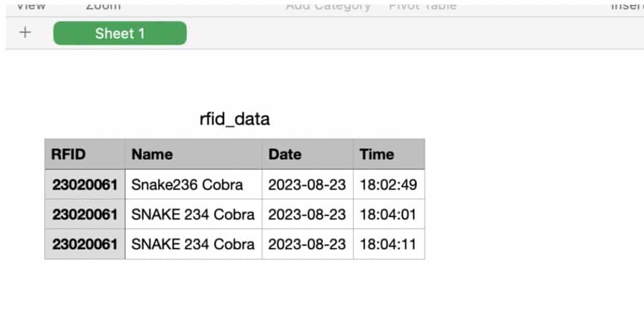This screenshot has height=336, width=644.
Task: Click the date cell in the 18:04:01 row
Action: [x=307, y=214]
